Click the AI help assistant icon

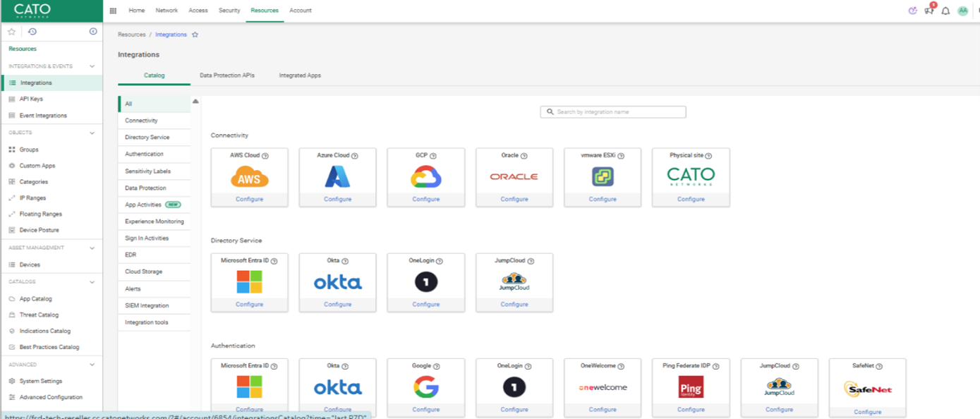913,11
